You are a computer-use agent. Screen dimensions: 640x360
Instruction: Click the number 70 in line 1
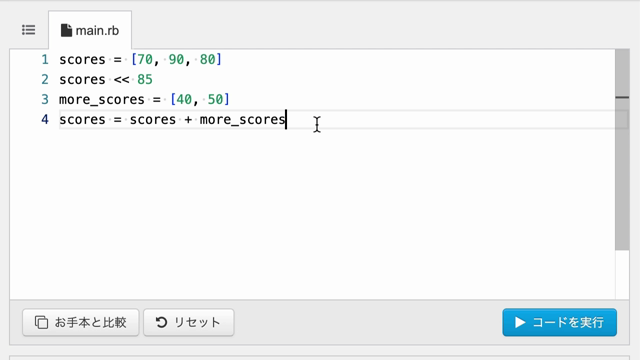[145, 60]
